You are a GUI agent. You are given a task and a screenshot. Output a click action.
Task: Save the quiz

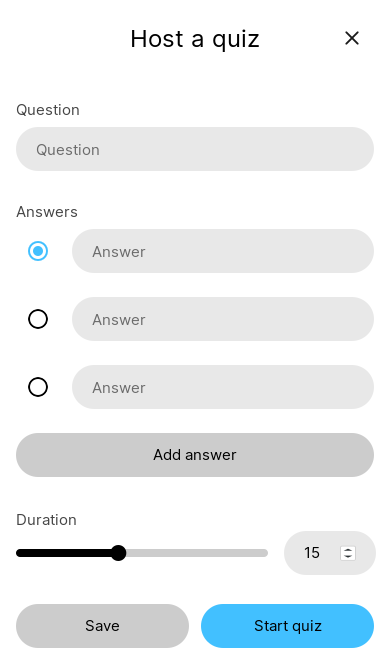pyautogui.click(x=102, y=626)
